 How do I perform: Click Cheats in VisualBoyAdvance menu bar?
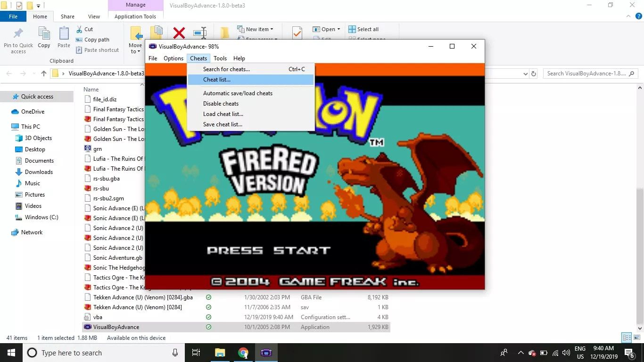point(198,58)
